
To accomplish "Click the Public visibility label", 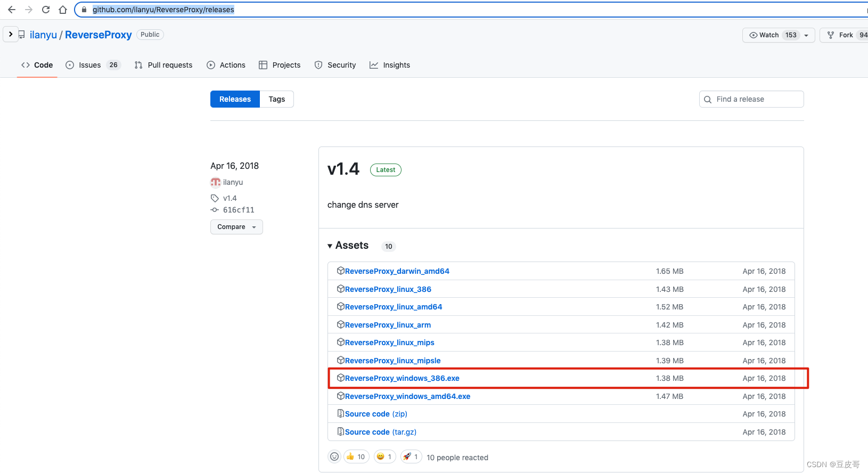I will tap(150, 35).
